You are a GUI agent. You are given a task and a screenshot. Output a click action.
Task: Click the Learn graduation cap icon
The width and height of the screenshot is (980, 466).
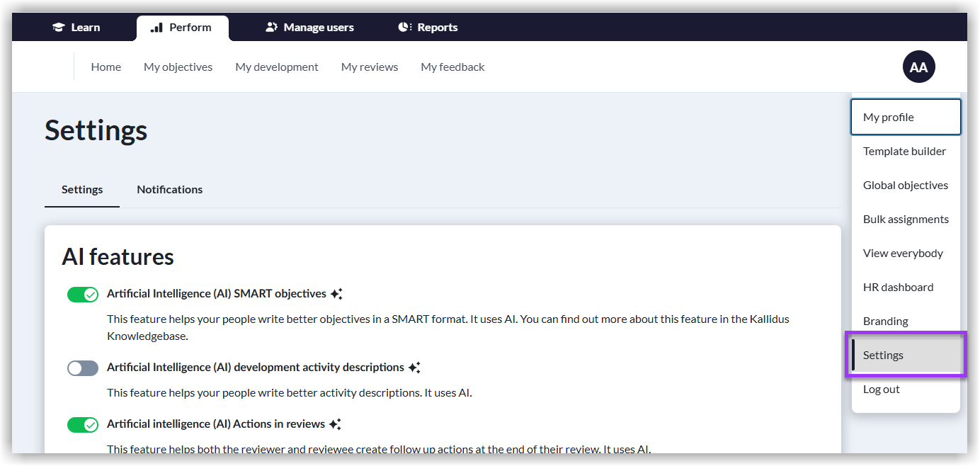[x=59, y=28]
